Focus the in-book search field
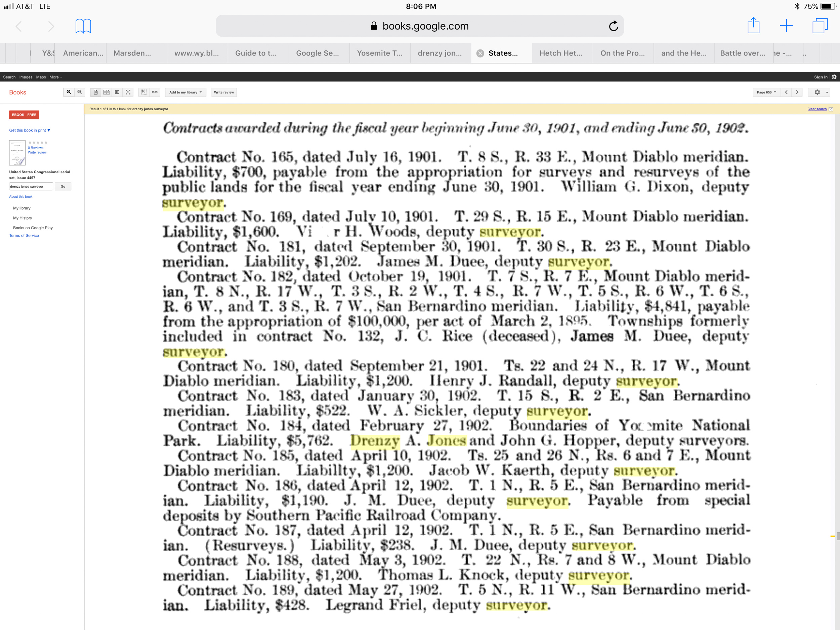Screen dimensions: 840x630 [31, 187]
